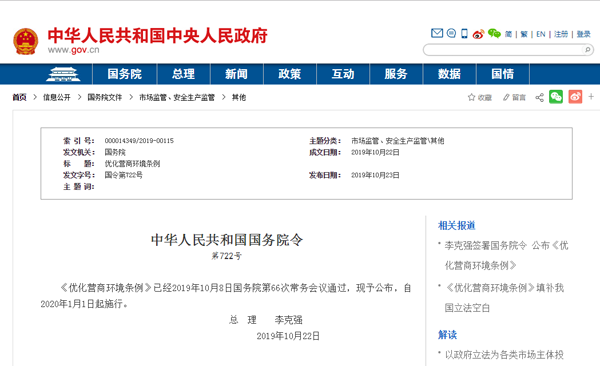Click the 注册 register link

click(x=561, y=34)
